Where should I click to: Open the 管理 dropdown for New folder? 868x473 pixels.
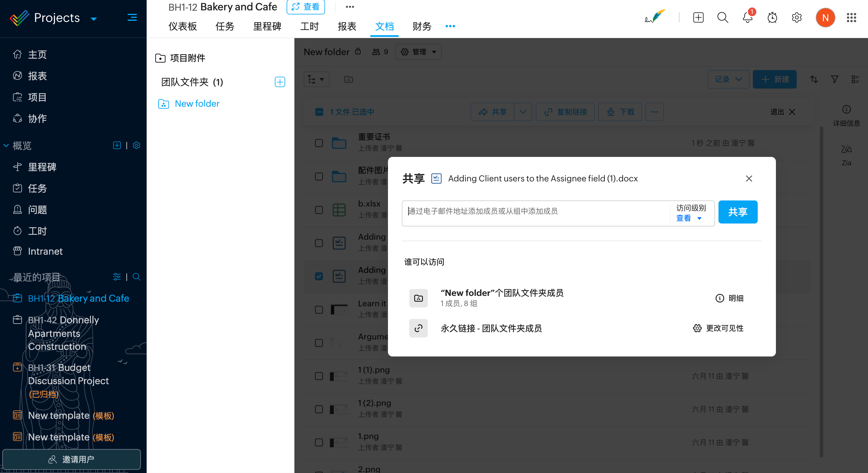(419, 52)
